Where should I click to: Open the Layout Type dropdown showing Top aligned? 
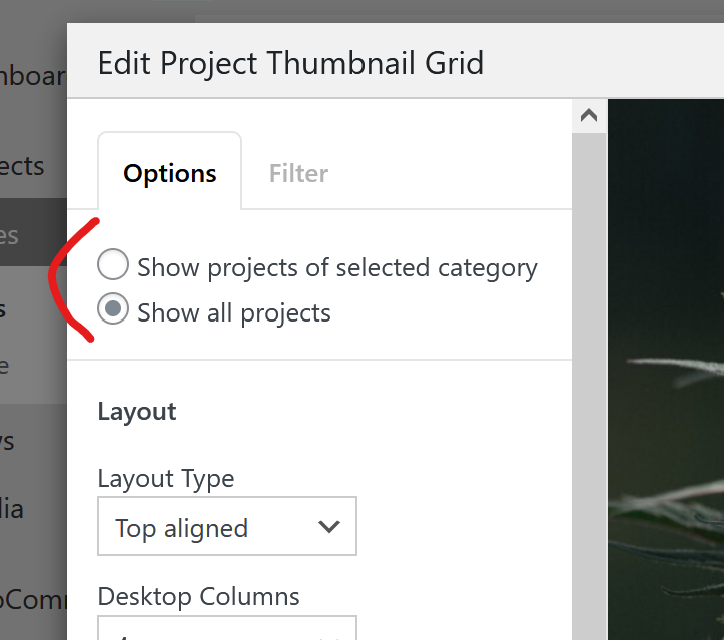point(226,527)
